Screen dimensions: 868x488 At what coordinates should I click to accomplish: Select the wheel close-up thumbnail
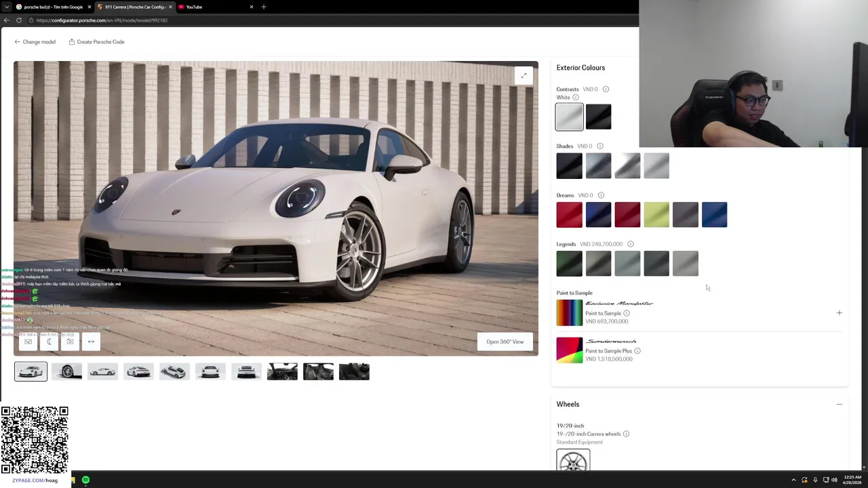point(66,371)
